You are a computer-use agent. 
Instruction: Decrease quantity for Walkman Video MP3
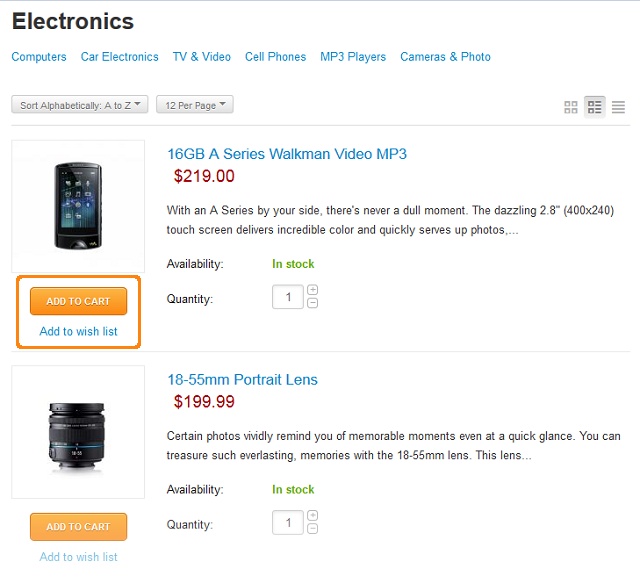tap(313, 303)
